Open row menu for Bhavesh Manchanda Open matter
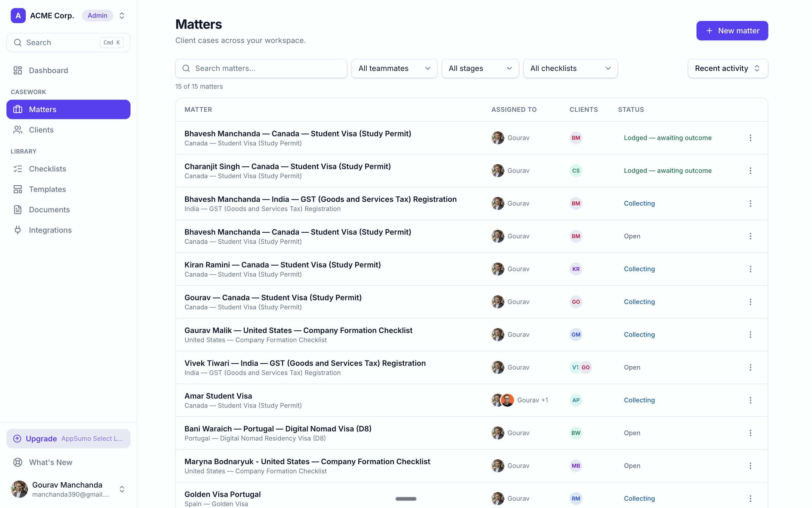The image size is (812, 508). (750, 236)
